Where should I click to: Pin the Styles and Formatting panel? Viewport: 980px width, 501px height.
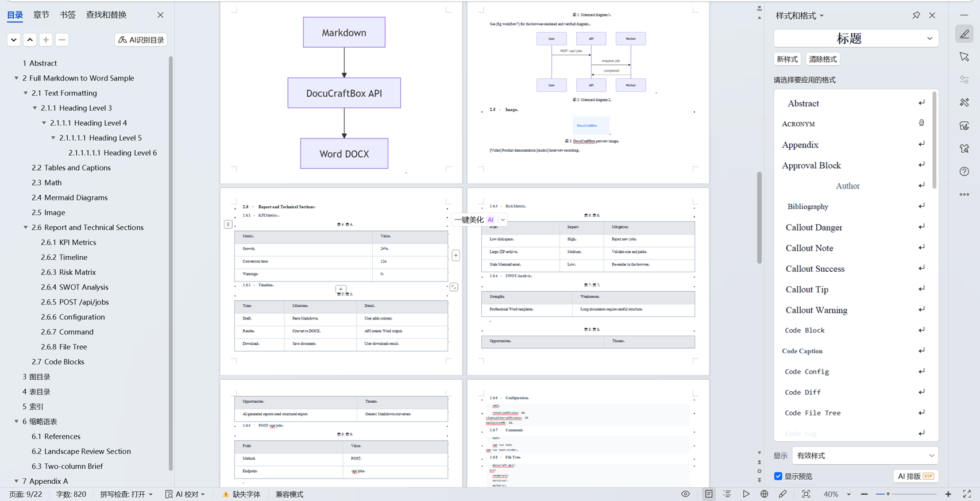pos(916,16)
